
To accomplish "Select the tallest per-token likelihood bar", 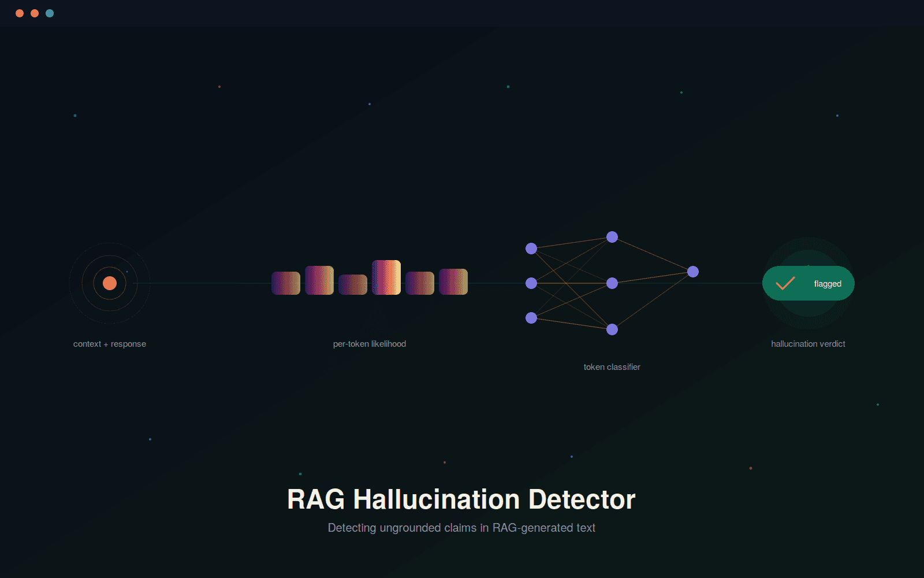I will [x=386, y=277].
